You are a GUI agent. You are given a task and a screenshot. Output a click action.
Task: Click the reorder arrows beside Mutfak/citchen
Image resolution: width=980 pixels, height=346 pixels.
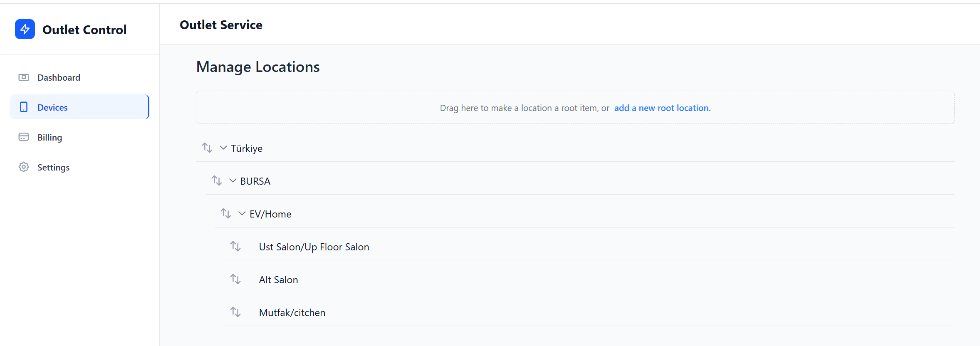tap(235, 312)
